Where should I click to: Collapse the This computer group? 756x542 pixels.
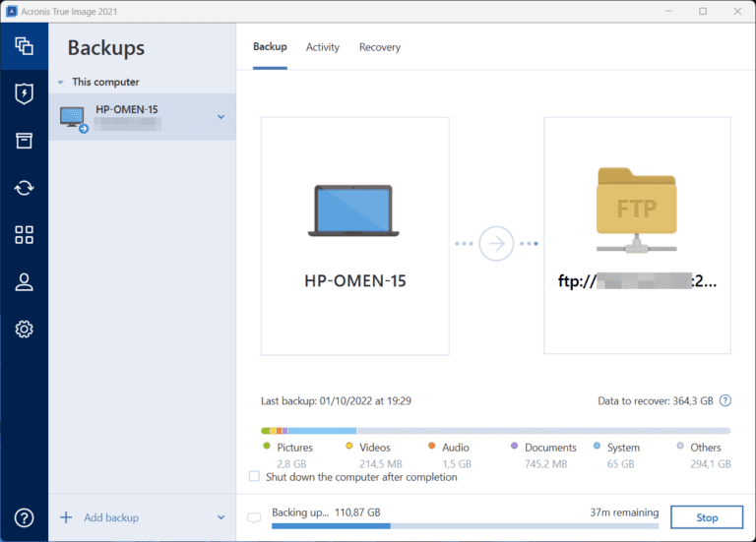(x=61, y=83)
